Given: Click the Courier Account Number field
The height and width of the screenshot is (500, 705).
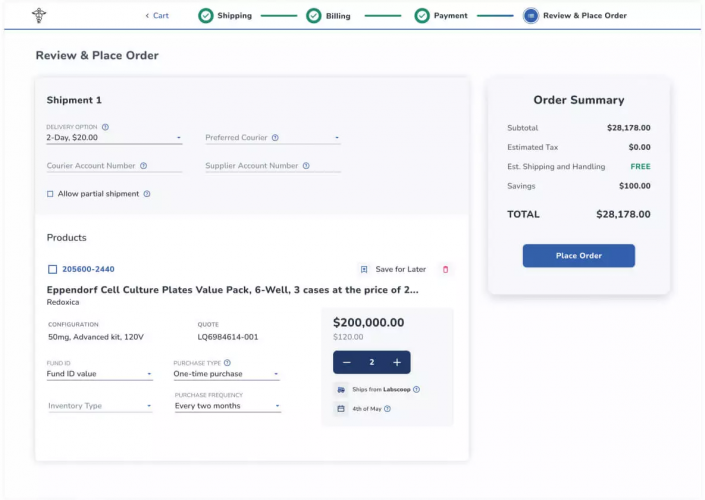Looking at the screenshot, I should 112,166.
